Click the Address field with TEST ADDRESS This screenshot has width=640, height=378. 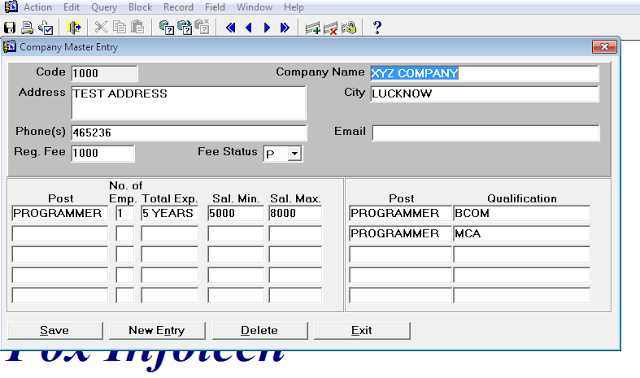coord(189,103)
